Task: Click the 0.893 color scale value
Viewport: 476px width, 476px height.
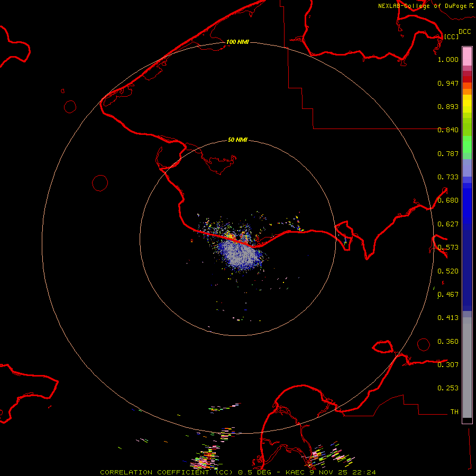Action: pos(448,106)
